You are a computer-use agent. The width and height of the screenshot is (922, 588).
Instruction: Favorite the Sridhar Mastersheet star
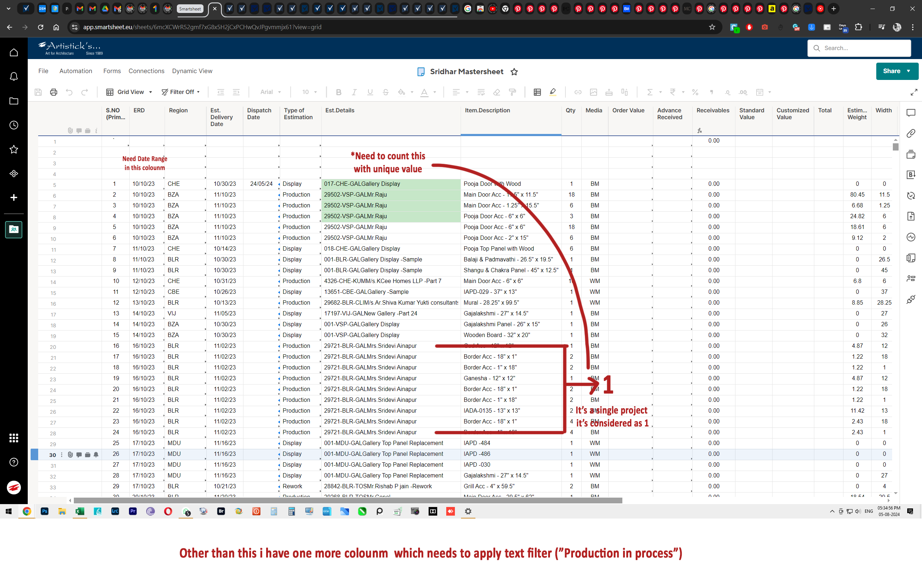pyautogui.click(x=514, y=72)
